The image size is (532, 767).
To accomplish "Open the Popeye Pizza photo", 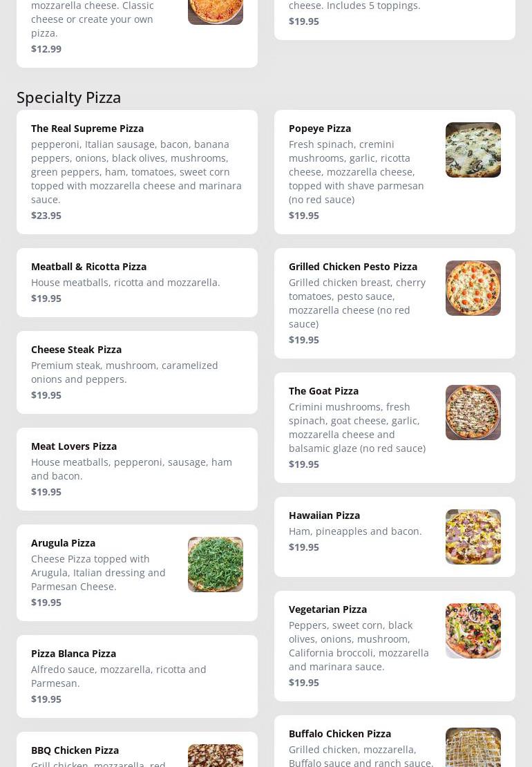I will pyautogui.click(x=473, y=150).
